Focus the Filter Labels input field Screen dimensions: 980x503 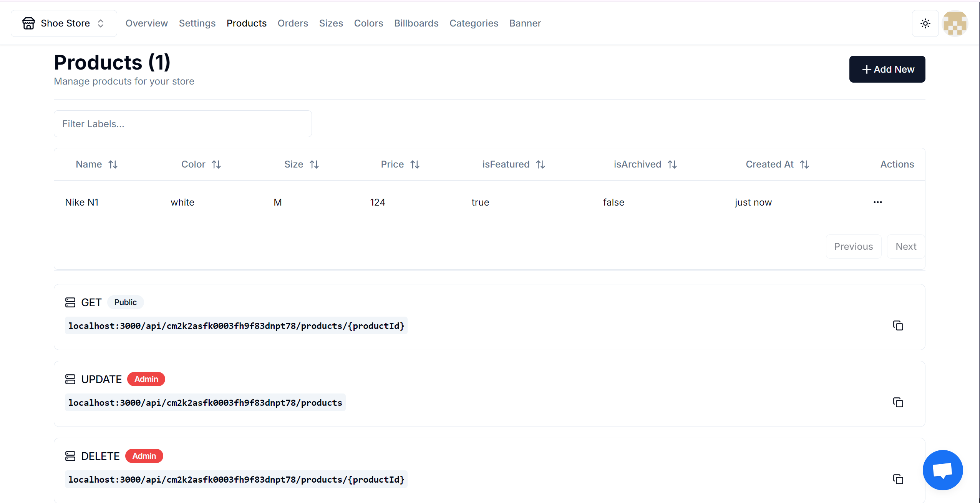click(182, 124)
